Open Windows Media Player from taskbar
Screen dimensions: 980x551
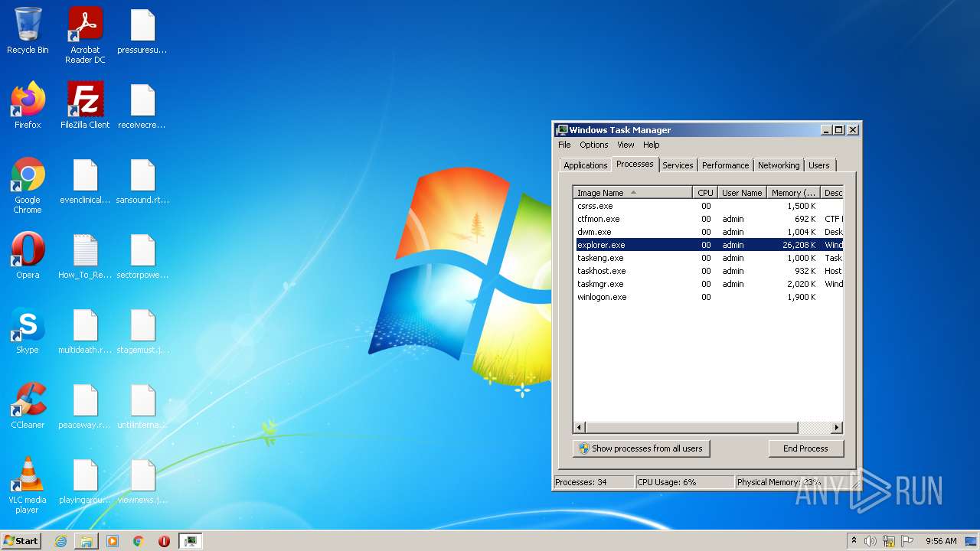click(113, 541)
